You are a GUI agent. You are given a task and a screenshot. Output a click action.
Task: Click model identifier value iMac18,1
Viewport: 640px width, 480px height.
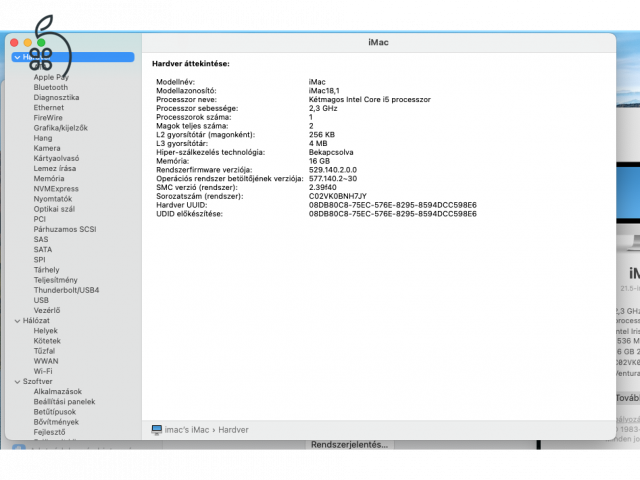(324, 91)
